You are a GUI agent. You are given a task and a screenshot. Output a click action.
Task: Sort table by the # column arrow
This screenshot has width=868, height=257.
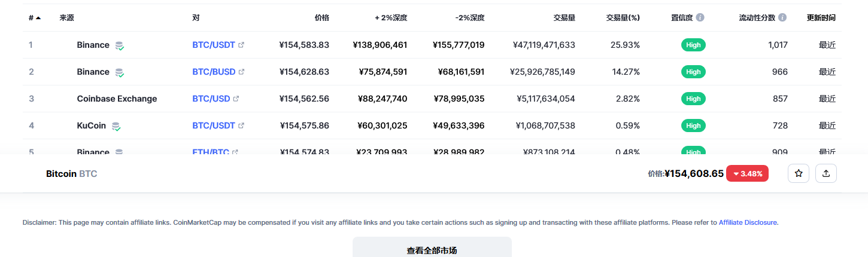(38, 18)
